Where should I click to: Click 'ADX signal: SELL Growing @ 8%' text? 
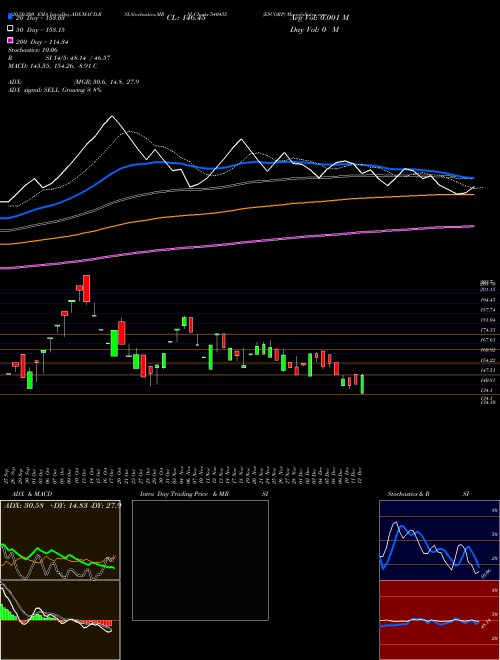(55, 90)
